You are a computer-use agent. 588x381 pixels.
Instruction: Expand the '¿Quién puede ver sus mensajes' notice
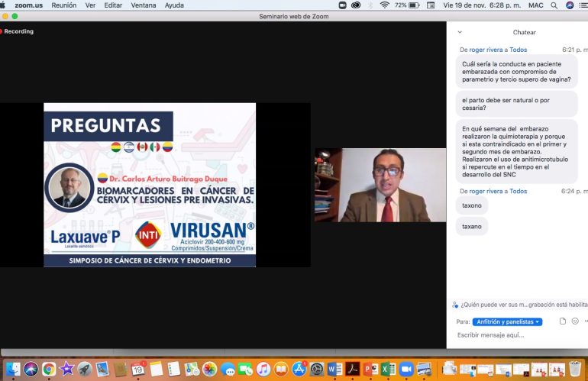coord(520,305)
